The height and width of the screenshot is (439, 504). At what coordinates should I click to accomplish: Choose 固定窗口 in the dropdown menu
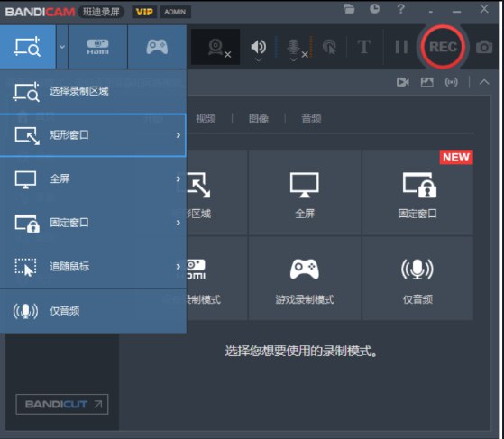click(93, 223)
